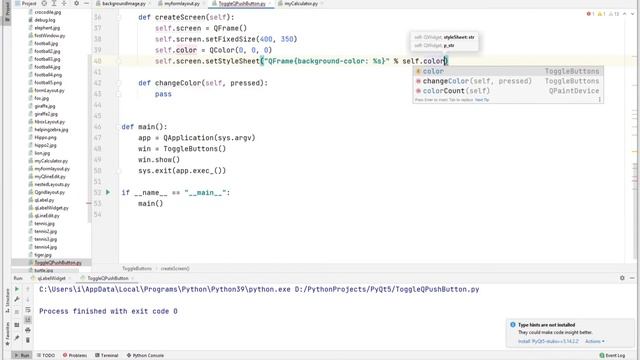Open Terminal tool window
The image size is (640, 360).
click(107, 356)
